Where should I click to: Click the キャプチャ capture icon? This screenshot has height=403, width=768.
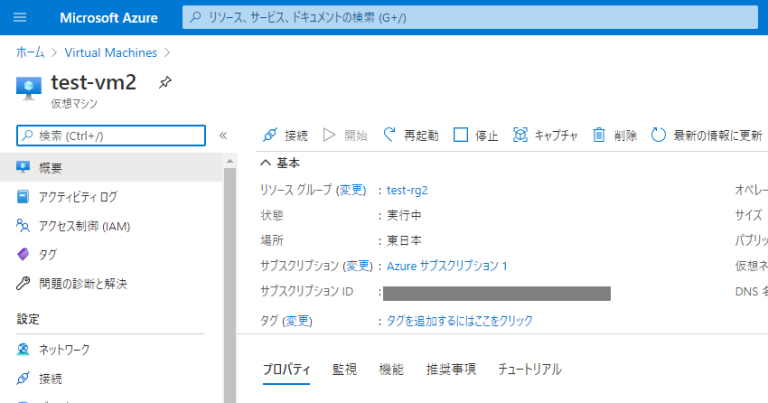(520, 135)
